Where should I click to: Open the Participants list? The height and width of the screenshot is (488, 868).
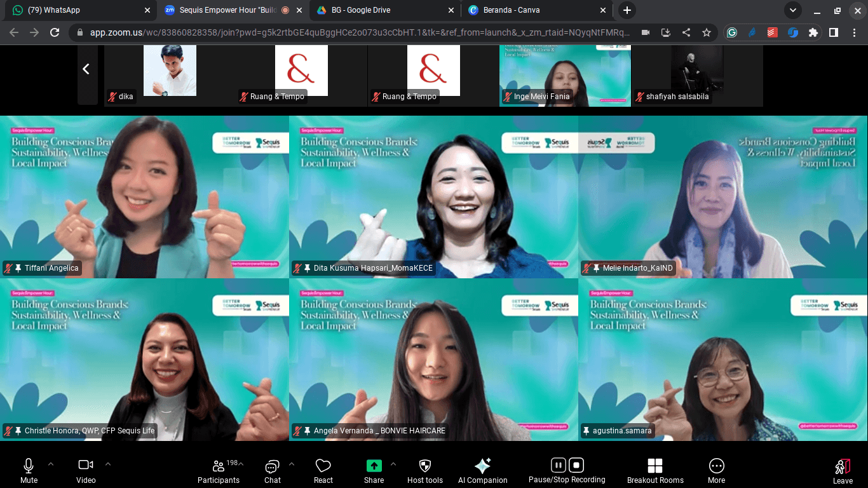[x=219, y=471]
